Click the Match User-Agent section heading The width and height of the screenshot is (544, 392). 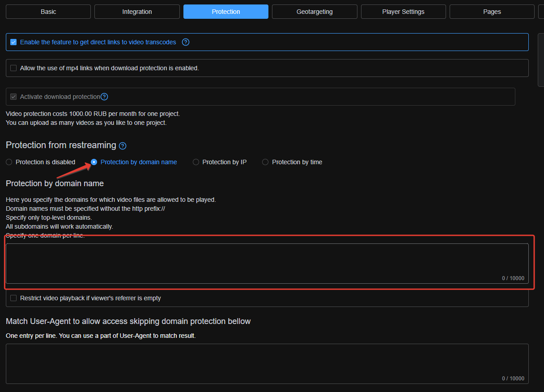pos(128,321)
